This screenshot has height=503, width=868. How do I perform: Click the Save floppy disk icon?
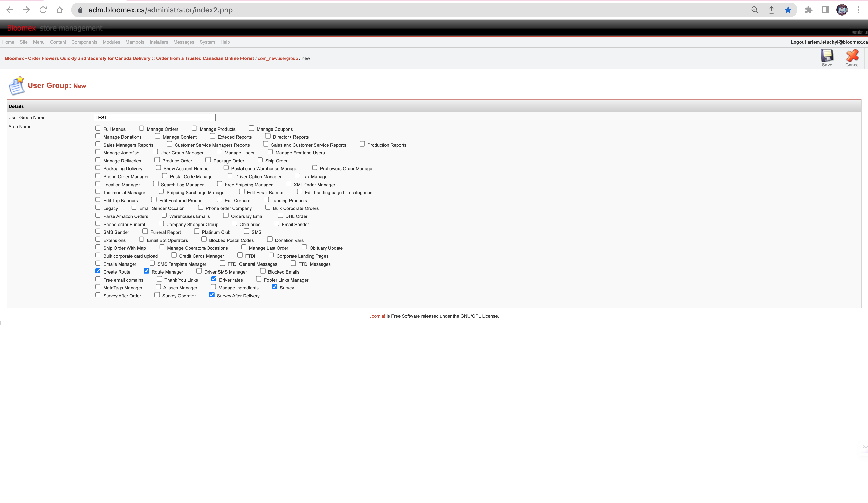click(827, 56)
